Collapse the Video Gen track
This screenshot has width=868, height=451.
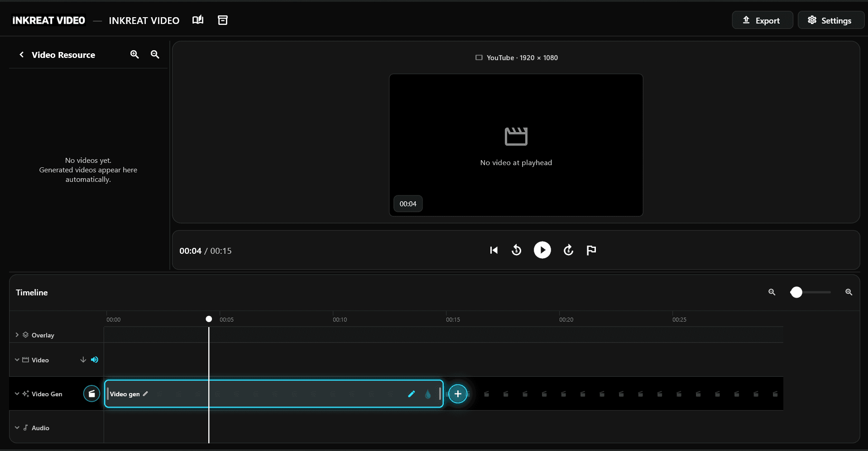click(17, 394)
